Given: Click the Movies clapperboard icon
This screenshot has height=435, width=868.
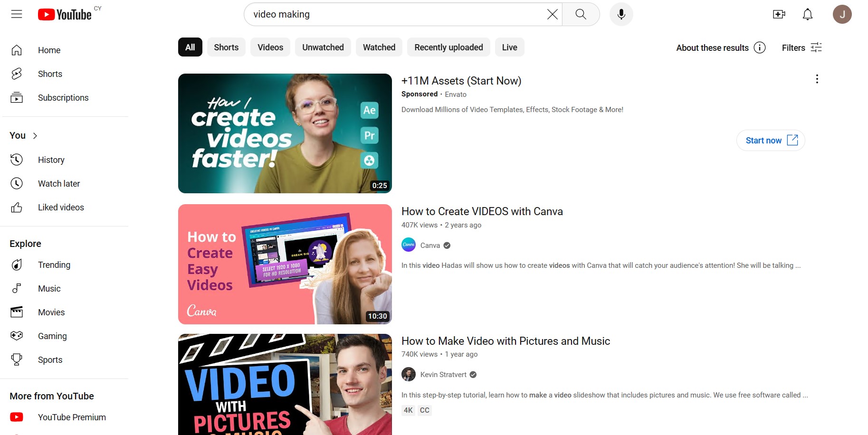Looking at the screenshot, I should [x=17, y=312].
